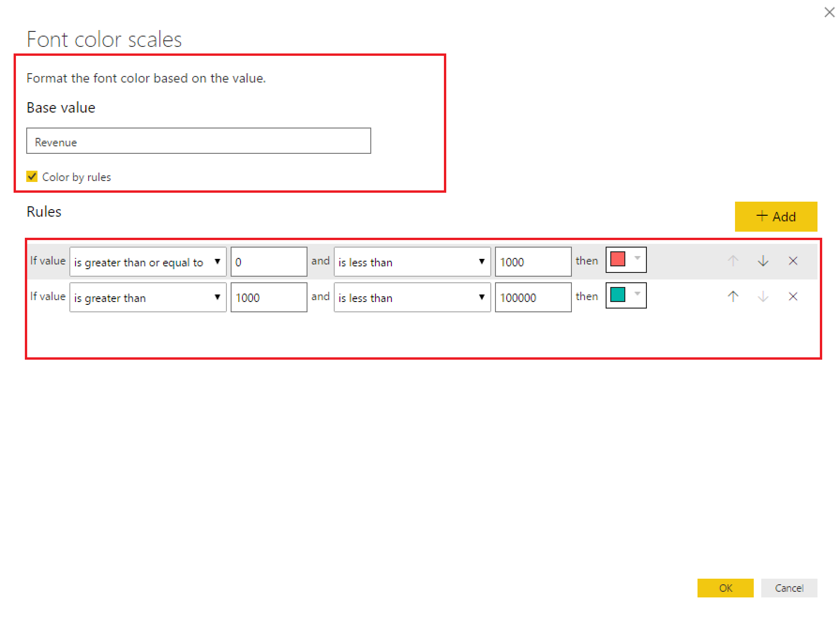Open the red color swatch picker
Screen dimensions: 840x619
click(x=626, y=260)
